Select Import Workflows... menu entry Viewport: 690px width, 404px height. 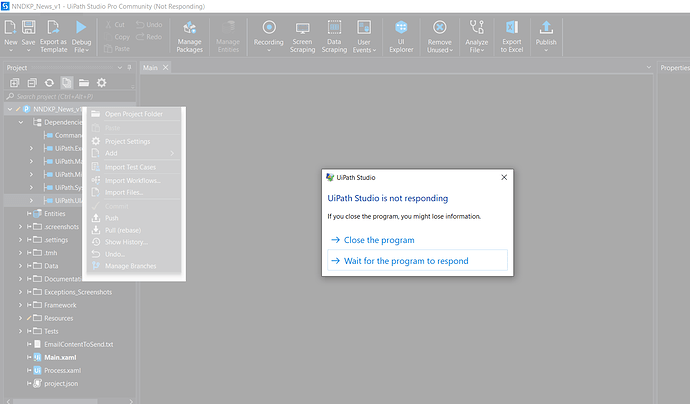point(134,180)
